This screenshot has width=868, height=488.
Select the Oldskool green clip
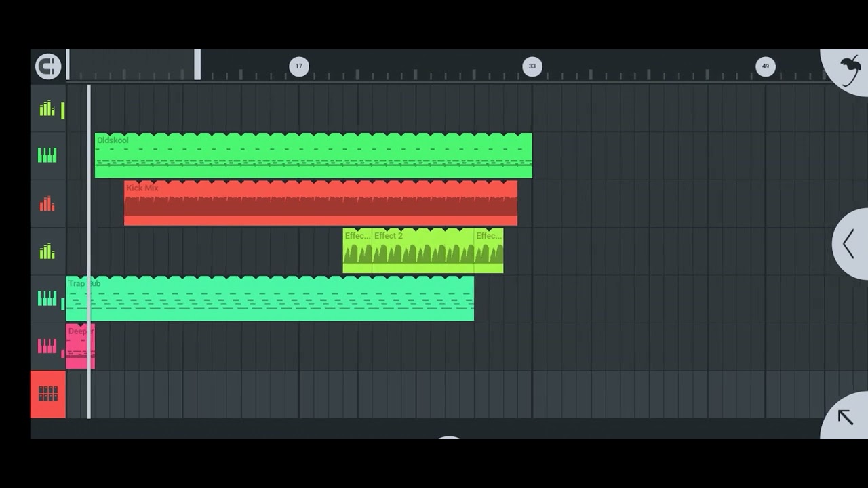[x=313, y=155]
